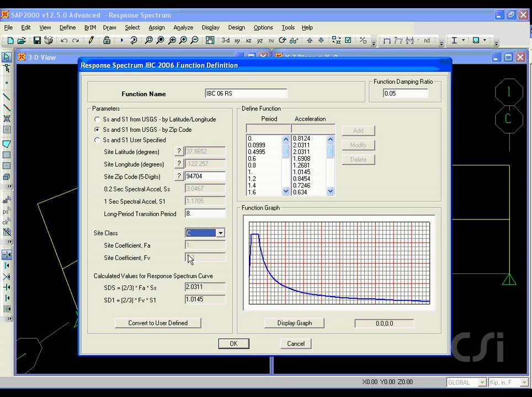Click the Restore Full View zoom icon
Image resolution: width=532 pixels, height=397 pixels.
(160, 40)
